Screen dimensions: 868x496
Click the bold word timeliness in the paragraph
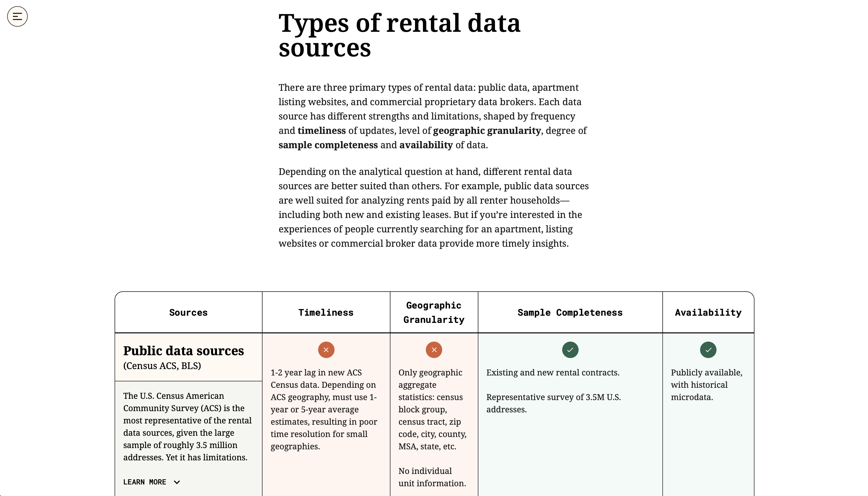[321, 131]
